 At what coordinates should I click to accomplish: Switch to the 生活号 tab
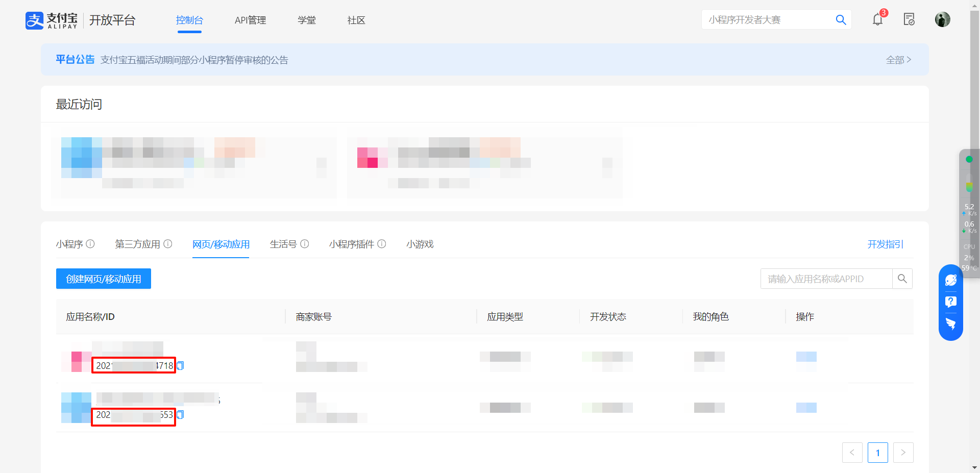283,244
